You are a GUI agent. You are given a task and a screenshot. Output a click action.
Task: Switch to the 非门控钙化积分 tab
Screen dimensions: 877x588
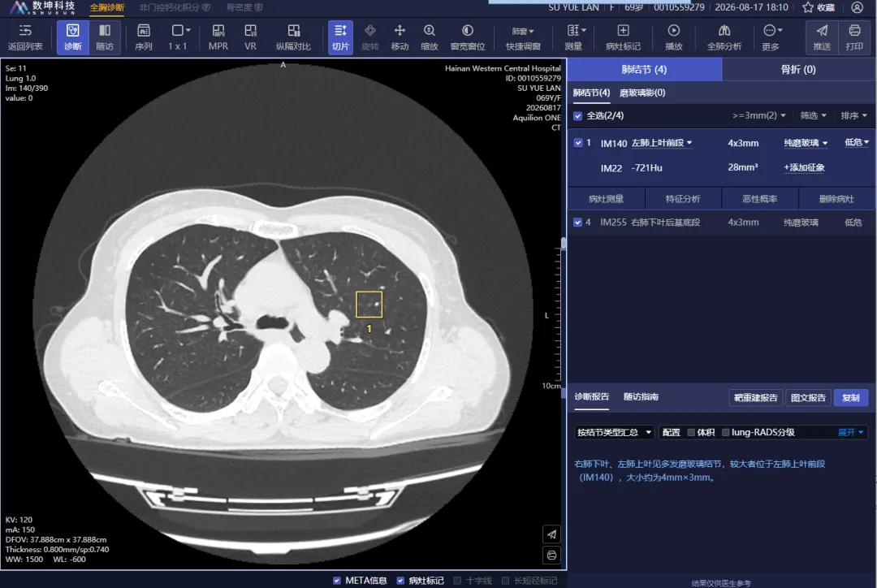175,7
